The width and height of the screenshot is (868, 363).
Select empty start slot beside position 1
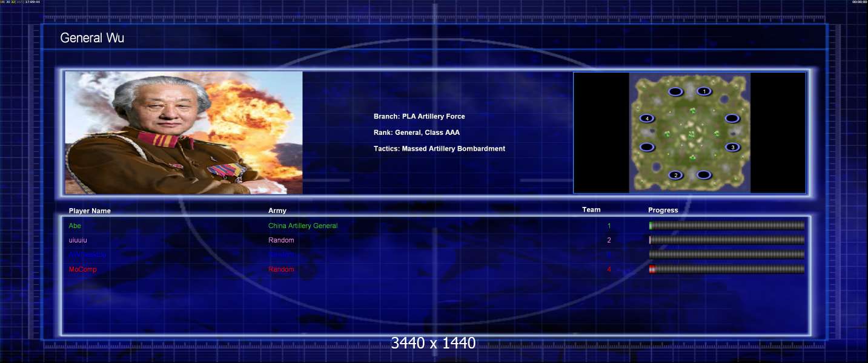[675, 92]
